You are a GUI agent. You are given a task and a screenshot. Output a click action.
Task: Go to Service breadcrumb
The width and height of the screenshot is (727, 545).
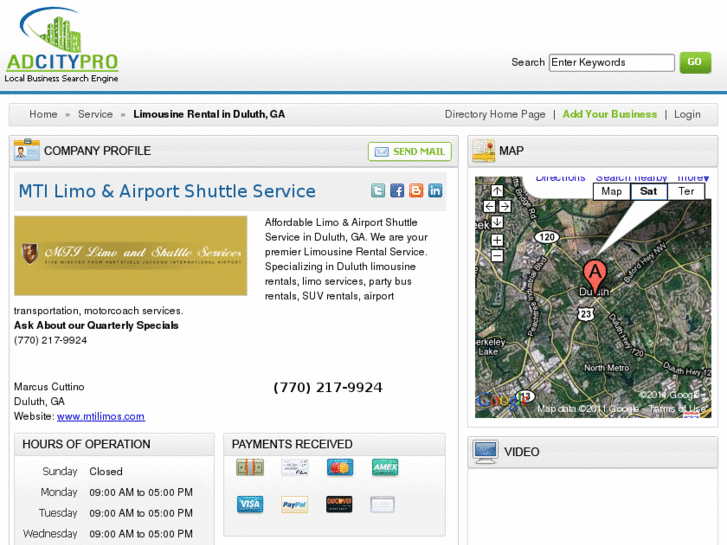[95, 114]
